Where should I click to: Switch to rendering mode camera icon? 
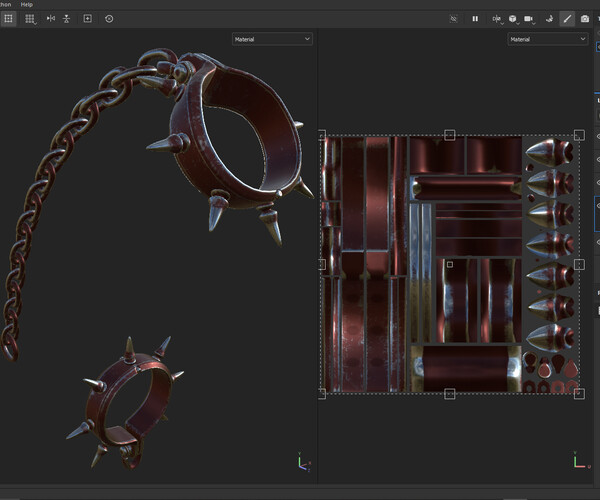tap(585, 19)
